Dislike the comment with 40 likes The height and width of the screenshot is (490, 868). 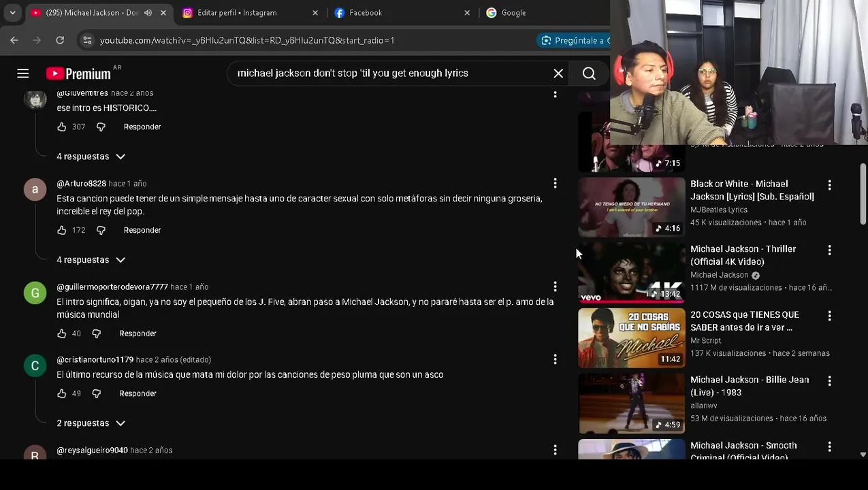[96, 333]
